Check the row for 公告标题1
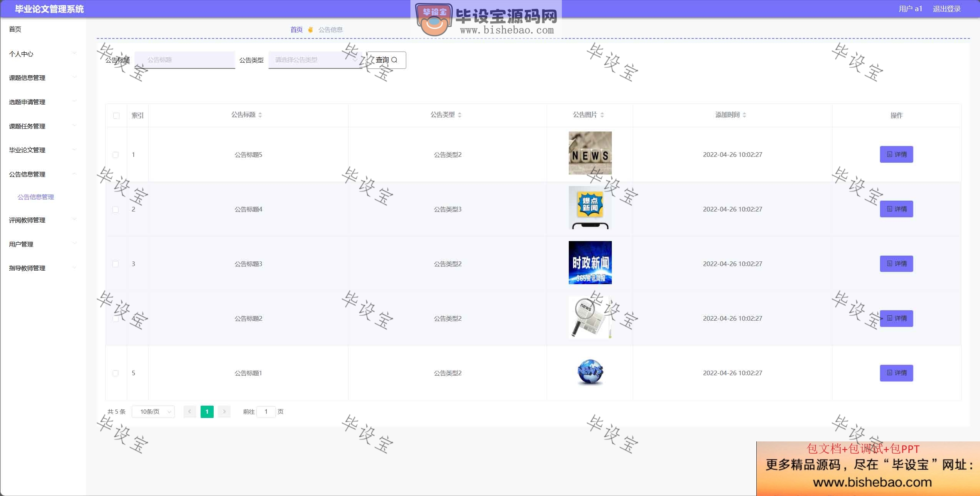This screenshot has width=980, height=496. pos(116,373)
